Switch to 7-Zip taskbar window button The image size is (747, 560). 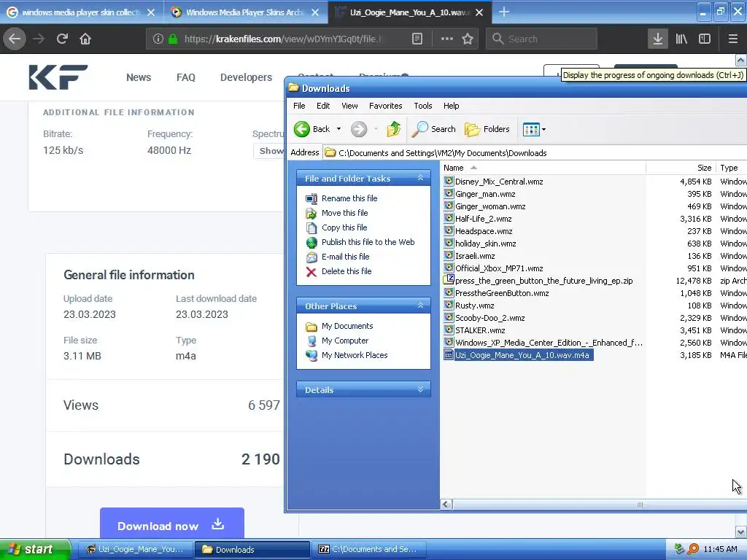point(368,549)
